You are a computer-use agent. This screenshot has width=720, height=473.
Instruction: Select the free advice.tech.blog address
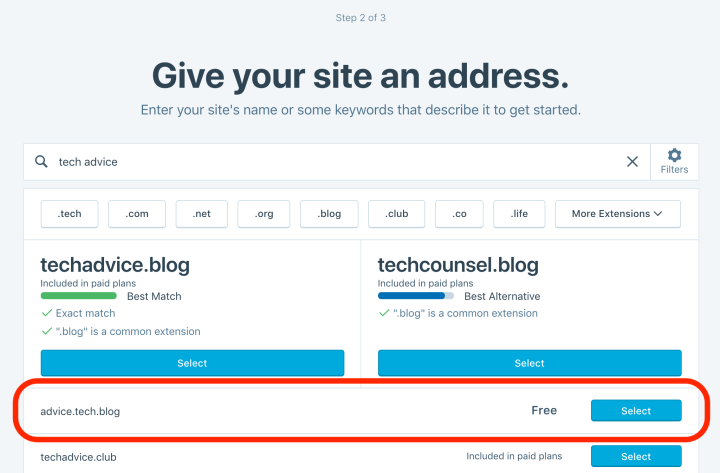pyautogui.click(x=636, y=411)
